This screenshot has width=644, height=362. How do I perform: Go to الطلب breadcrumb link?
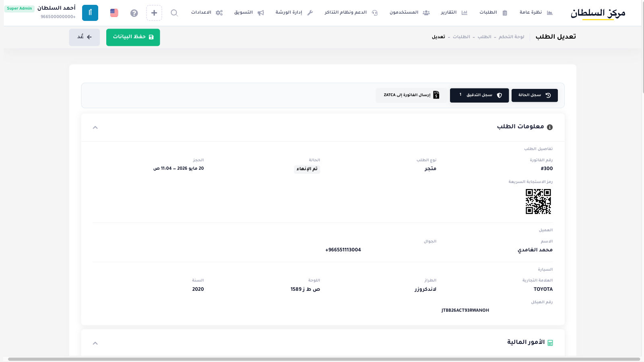coord(485,37)
